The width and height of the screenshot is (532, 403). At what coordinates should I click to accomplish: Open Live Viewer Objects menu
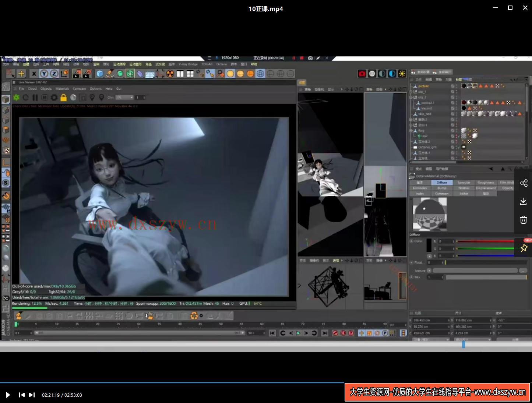point(46,89)
